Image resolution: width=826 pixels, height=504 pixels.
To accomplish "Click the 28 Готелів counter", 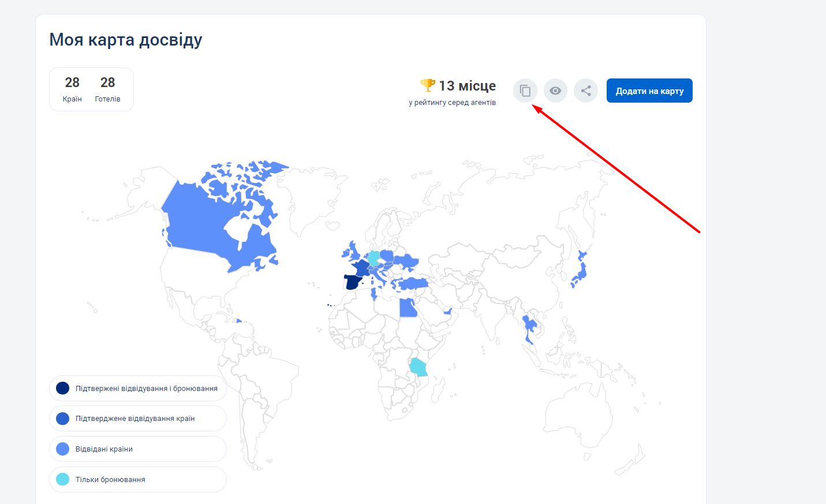I will click(107, 89).
